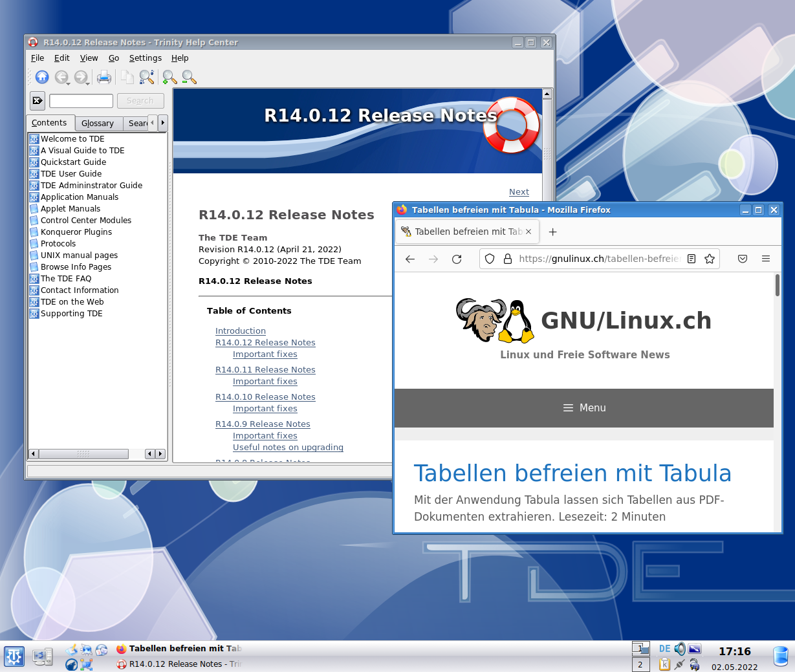Show desktop via computer icon in panel

point(43,656)
